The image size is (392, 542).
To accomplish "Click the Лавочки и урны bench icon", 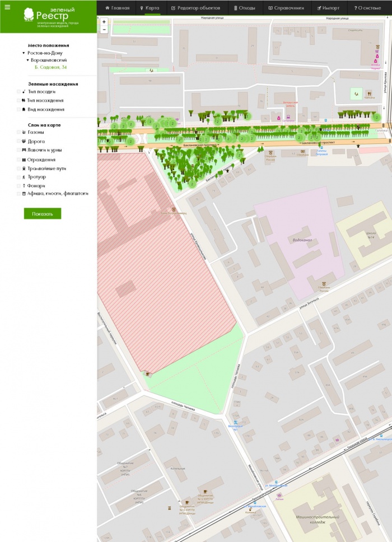I will click(24, 150).
